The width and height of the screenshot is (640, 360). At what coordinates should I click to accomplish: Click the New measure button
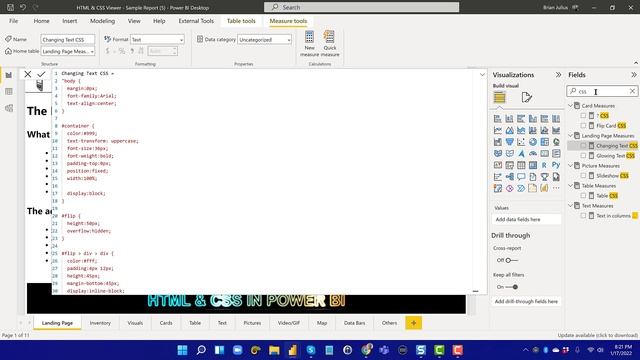309,44
